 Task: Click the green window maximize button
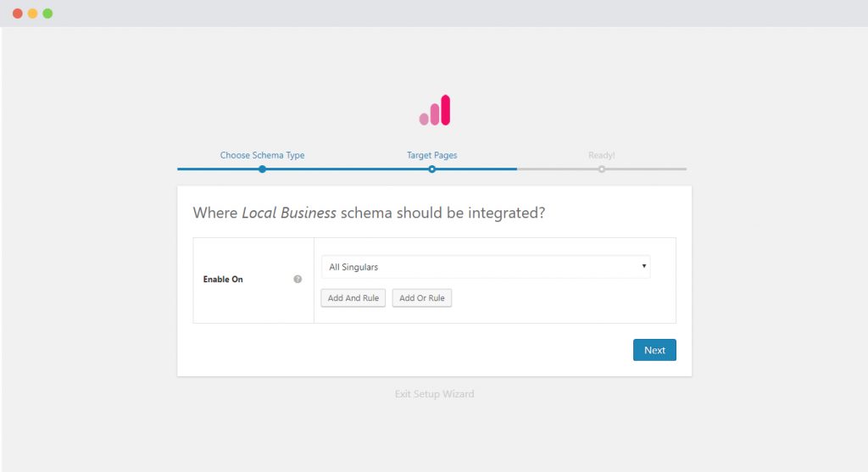pyautogui.click(x=47, y=14)
